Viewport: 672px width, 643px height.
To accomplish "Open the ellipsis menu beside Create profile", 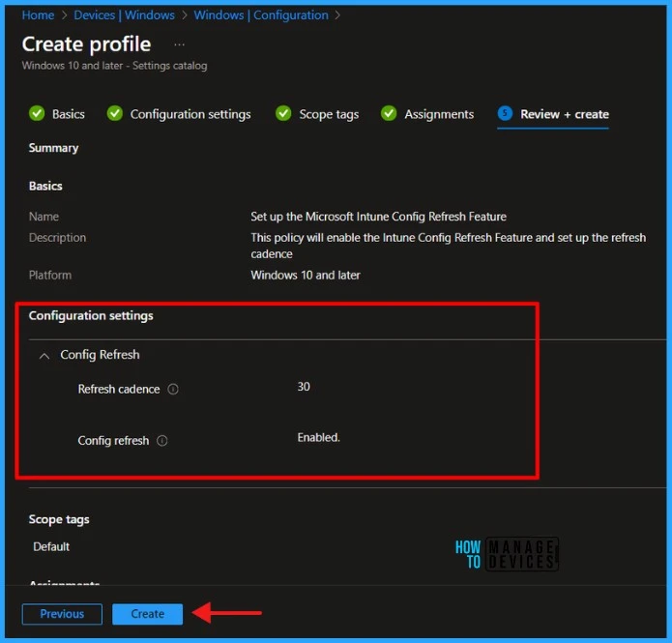I will point(179,44).
